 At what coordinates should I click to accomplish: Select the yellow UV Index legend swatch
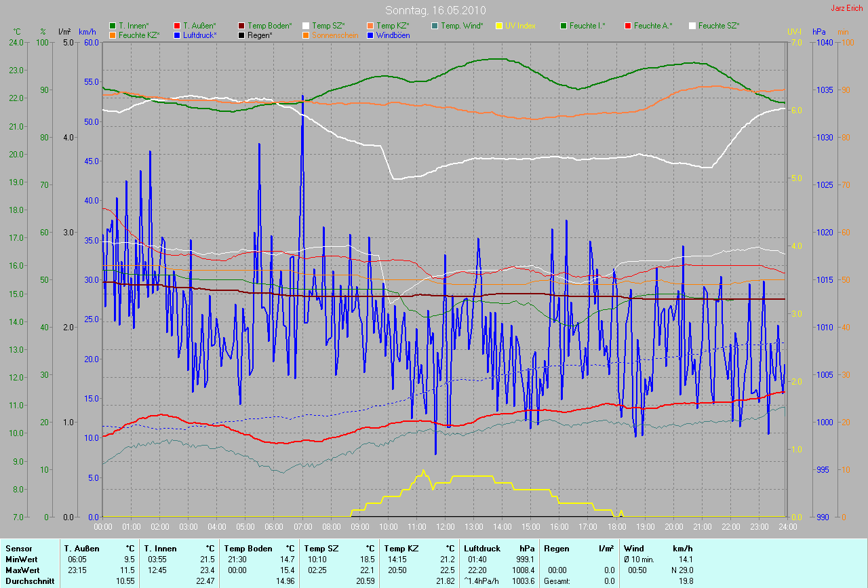click(499, 26)
